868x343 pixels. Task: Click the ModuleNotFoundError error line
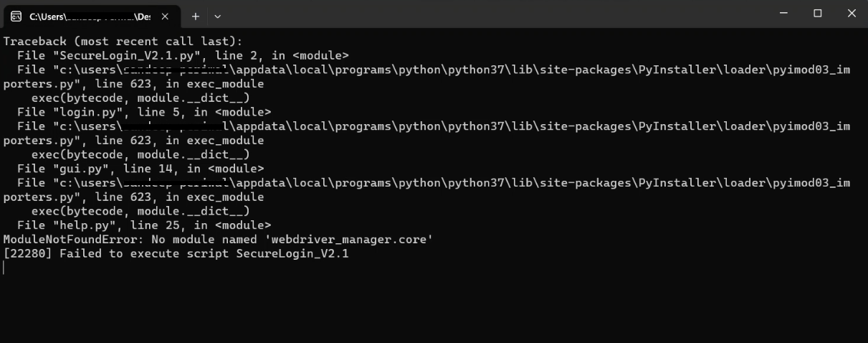[218, 239]
